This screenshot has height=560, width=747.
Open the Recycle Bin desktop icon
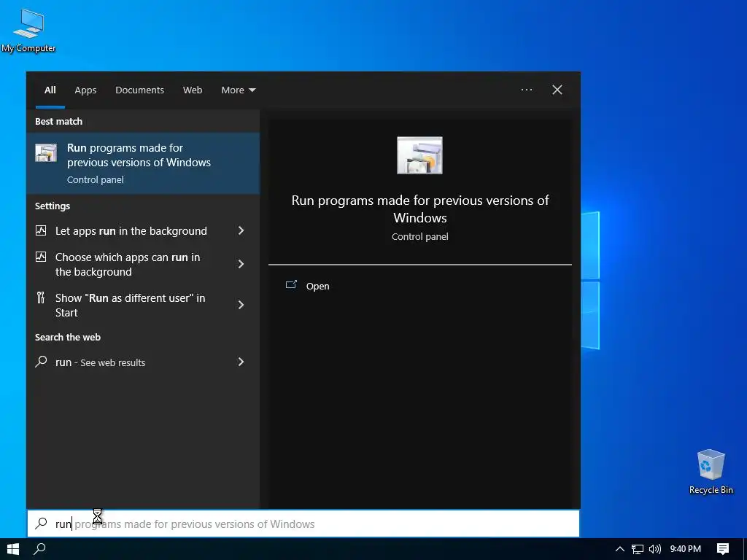click(711, 472)
